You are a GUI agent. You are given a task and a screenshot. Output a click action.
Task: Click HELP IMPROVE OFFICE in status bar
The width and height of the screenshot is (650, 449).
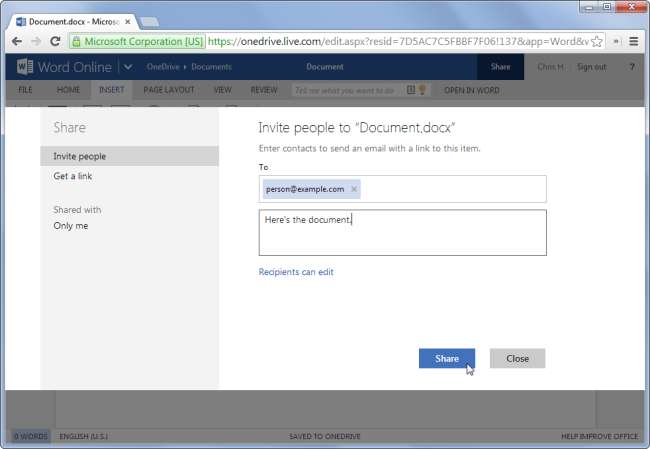(599, 436)
